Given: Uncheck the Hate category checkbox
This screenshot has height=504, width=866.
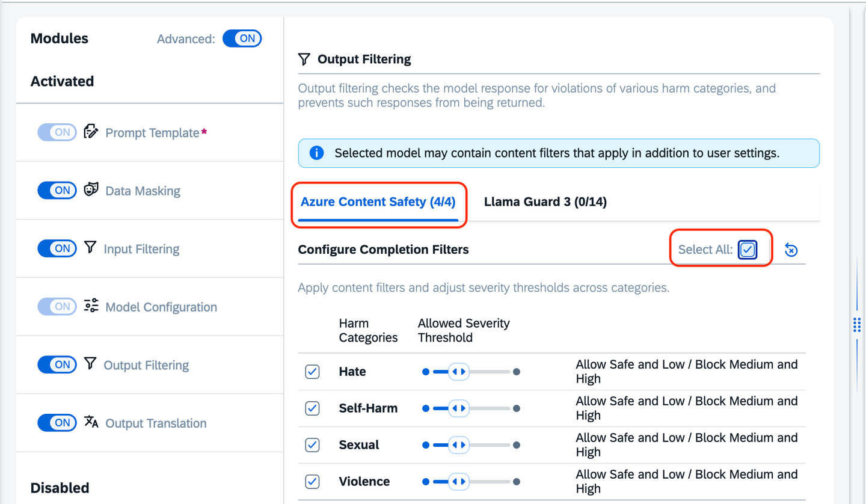Looking at the screenshot, I should click(312, 372).
